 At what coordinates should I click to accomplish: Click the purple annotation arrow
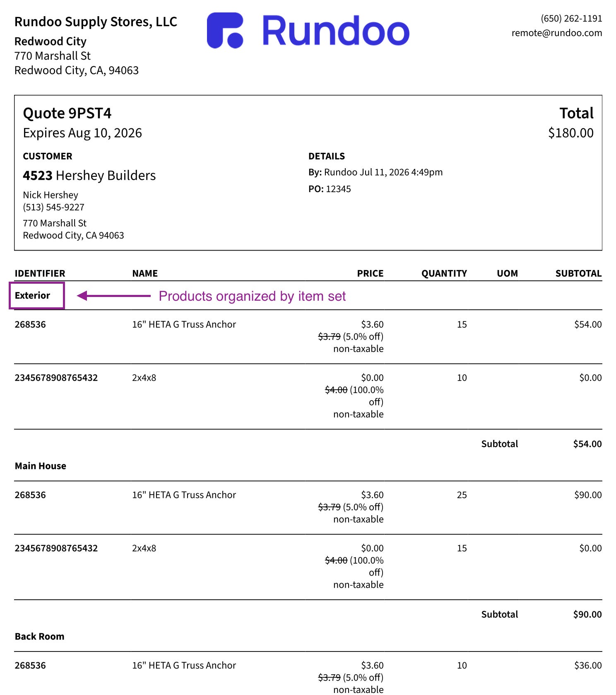pyautogui.click(x=114, y=296)
